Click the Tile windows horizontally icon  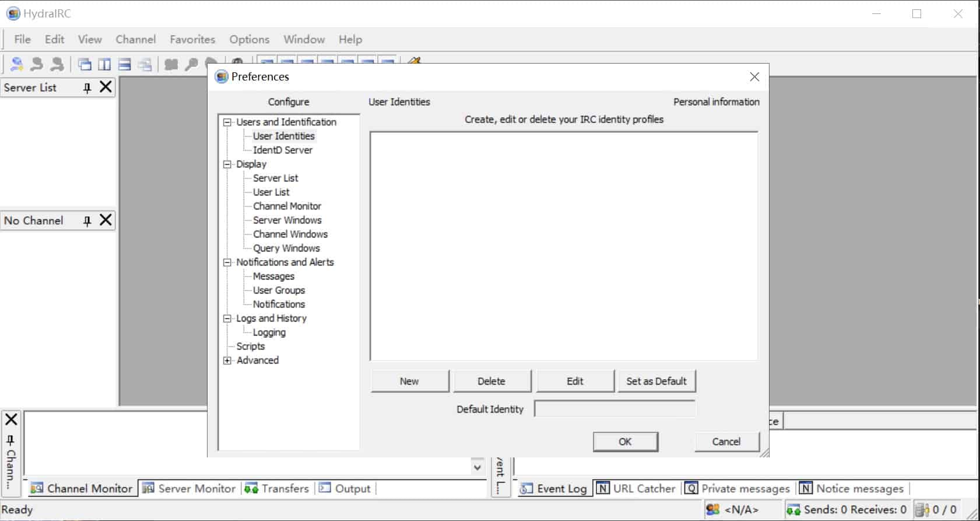coord(125,64)
